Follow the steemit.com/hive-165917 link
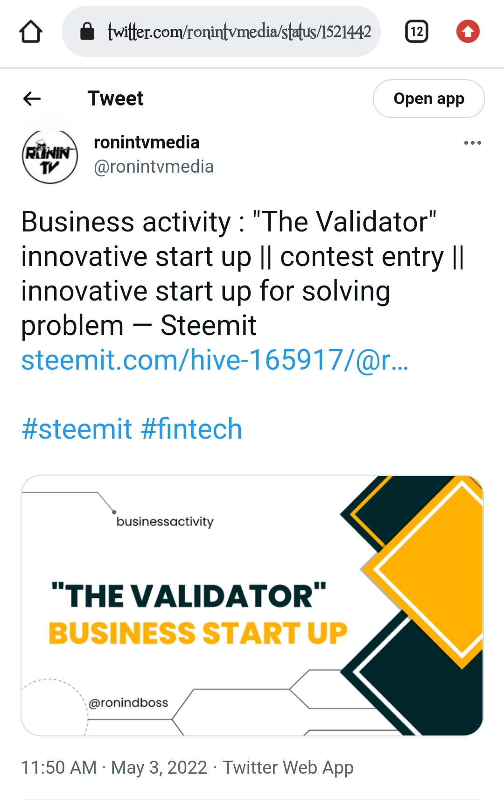 pos(215,360)
